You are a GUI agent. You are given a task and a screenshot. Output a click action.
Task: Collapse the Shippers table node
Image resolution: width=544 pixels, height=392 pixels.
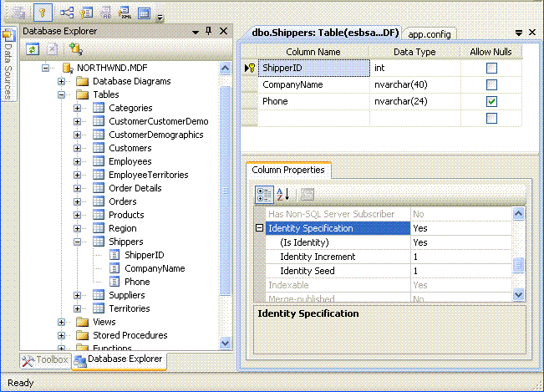[78, 242]
